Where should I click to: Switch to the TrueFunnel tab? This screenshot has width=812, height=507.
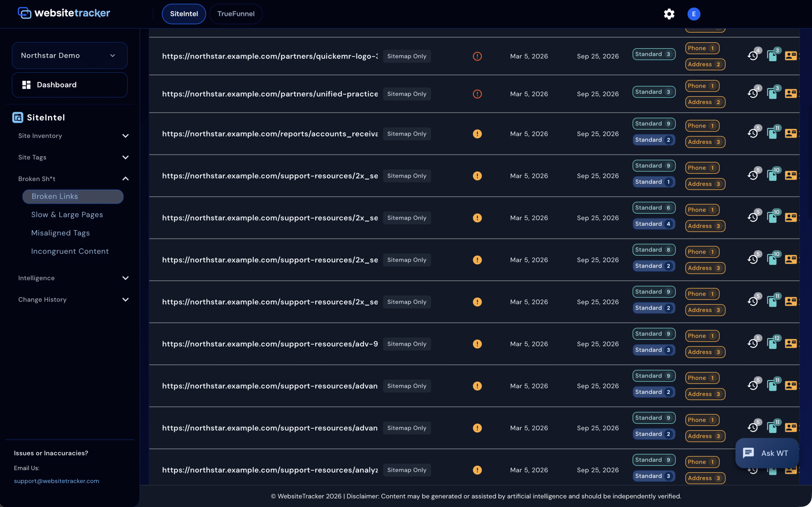pos(236,14)
